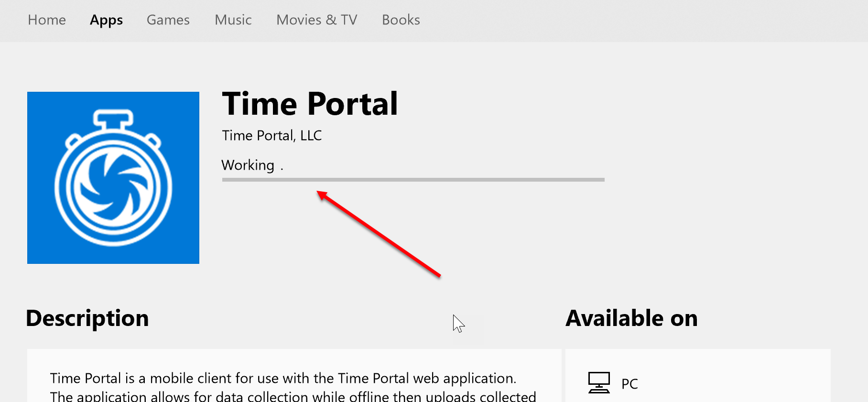Navigate to the Books tab

(x=401, y=20)
